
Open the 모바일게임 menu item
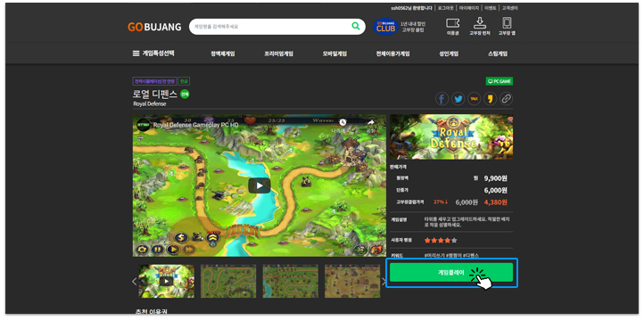coord(334,53)
